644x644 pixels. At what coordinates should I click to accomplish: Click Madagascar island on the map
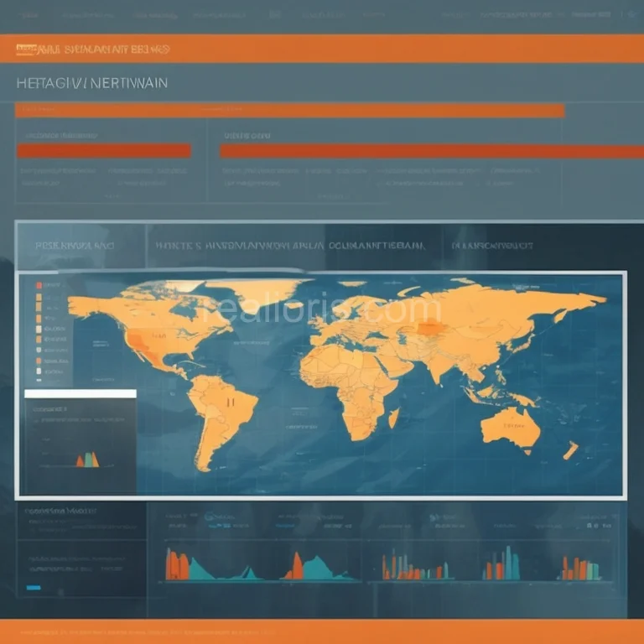(392, 418)
